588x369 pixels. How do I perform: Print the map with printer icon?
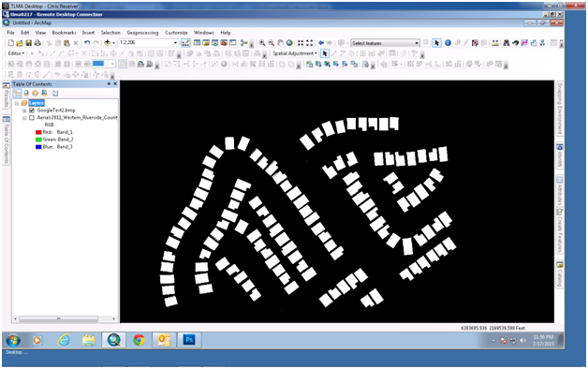click(x=37, y=43)
